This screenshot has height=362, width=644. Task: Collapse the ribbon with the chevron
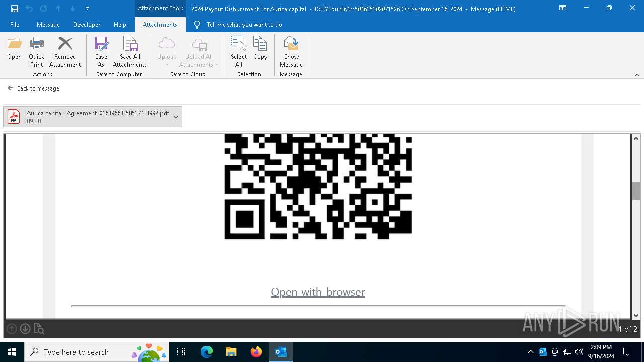click(x=637, y=75)
